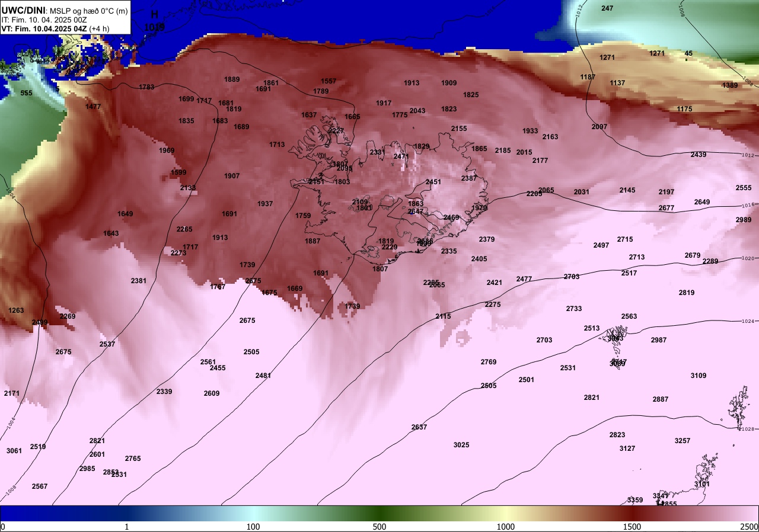
Task: Click the height value 2555
Action: [744, 188]
